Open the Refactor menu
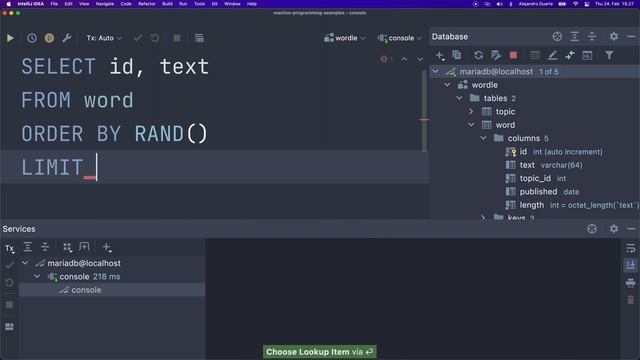The image size is (640, 360). pos(147,4)
